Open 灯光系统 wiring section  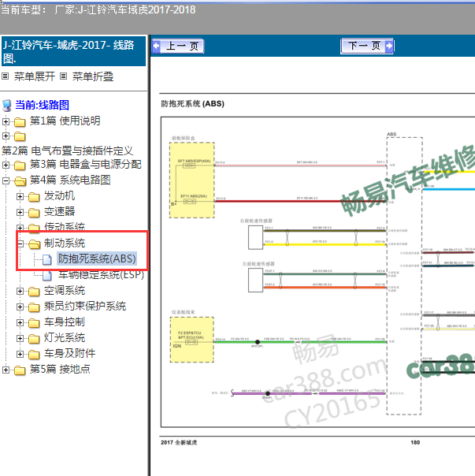(x=65, y=337)
